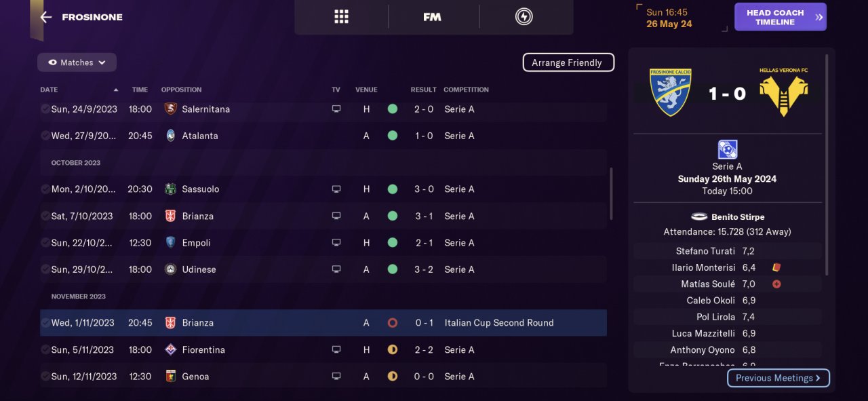868x401 pixels.
Task: Click the lightning bolt quick action icon
Action: (524, 17)
